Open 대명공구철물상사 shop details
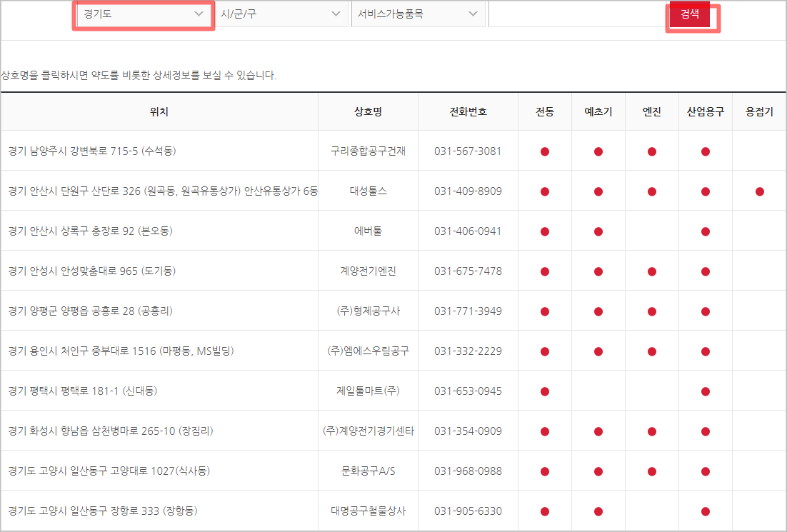The image size is (787, 532). point(368,511)
